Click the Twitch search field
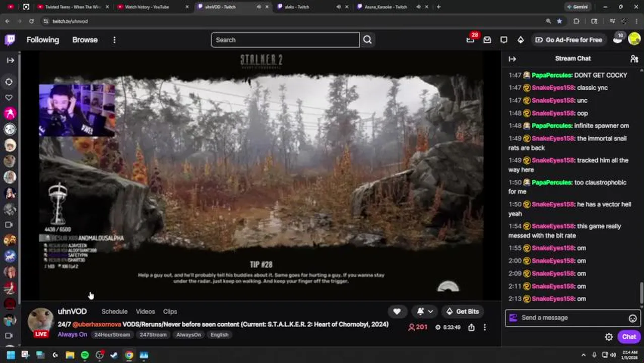 click(x=285, y=40)
